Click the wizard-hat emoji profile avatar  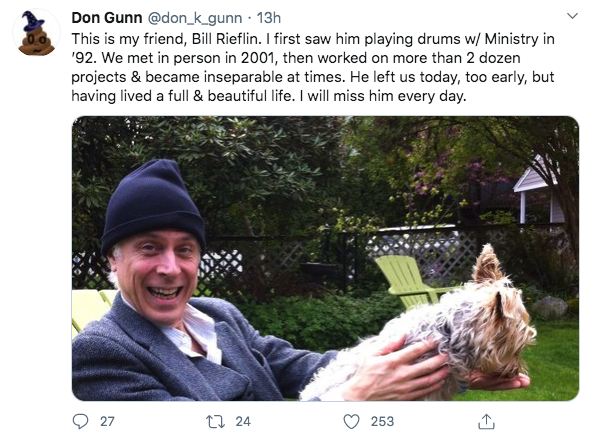pos(36,33)
